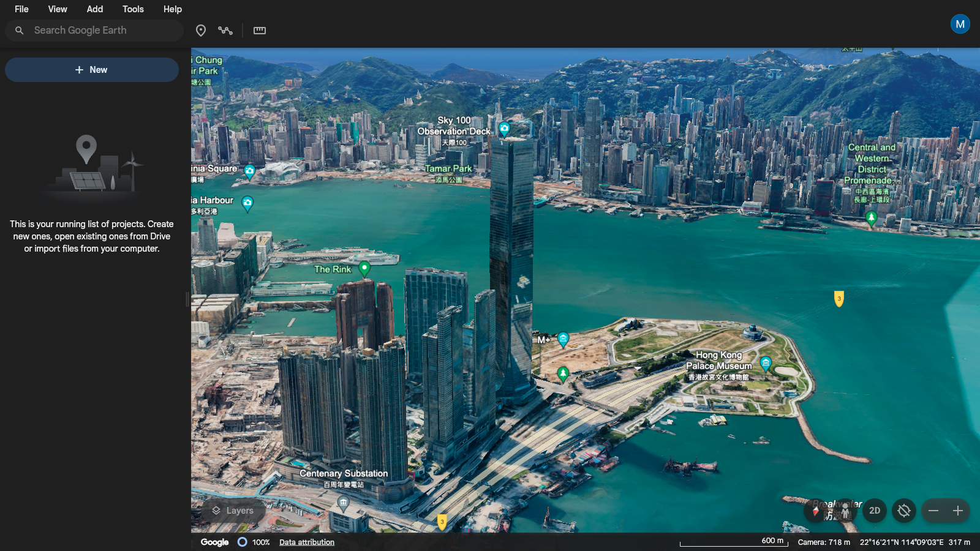Click the zoom out minus button
The width and height of the screenshot is (980, 551).
click(x=933, y=511)
